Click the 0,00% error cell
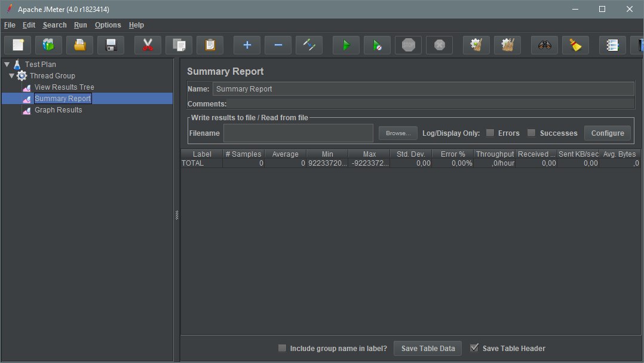Image resolution: width=644 pixels, height=363 pixels. point(453,163)
